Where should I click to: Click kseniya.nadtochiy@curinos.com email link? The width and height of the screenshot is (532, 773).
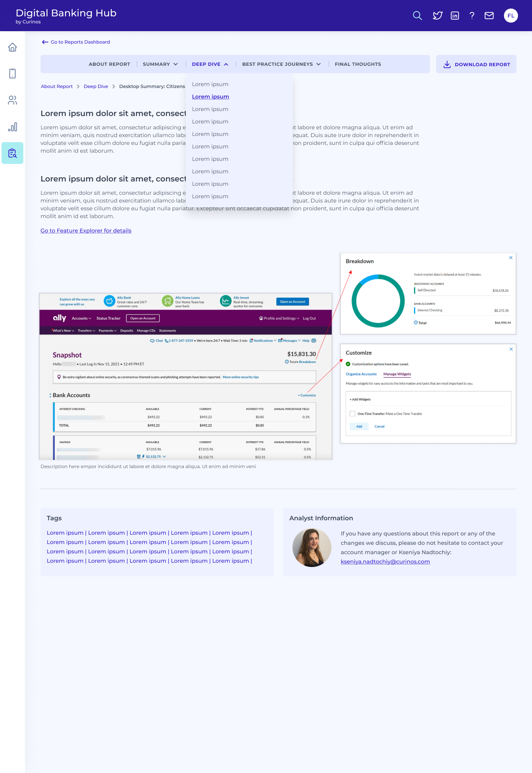click(x=385, y=562)
